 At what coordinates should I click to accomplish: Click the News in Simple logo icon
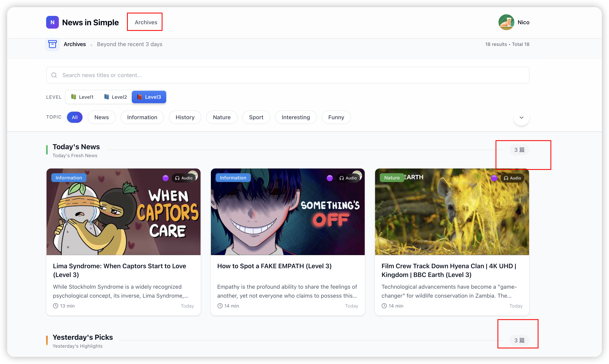point(52,22)
